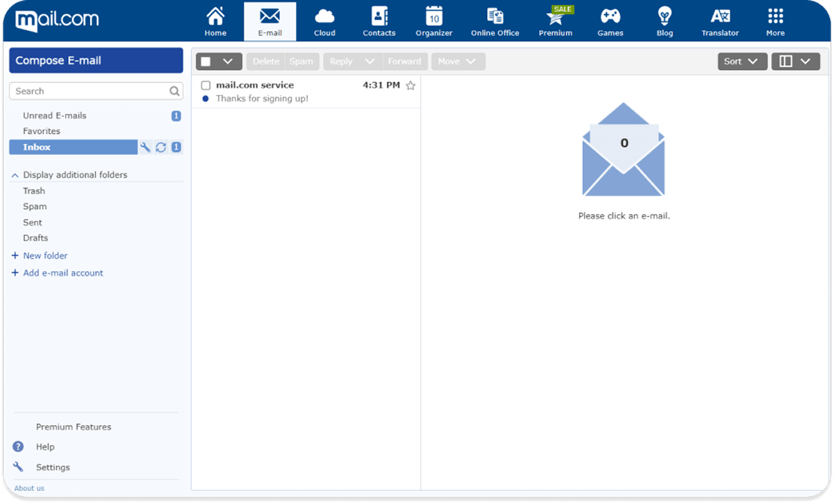Toggle the select-all checkbox in toolbar
Screen dimensions: 834x504
[206, 62]
